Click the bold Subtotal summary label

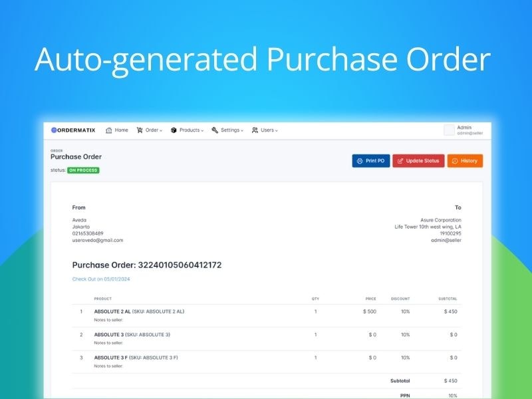(x=400, y=381)
